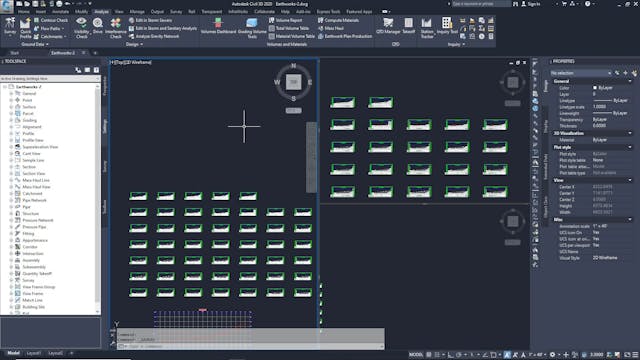Open the Mass Haul command
This screenshot has width=640, height=360.
[331, 28]
